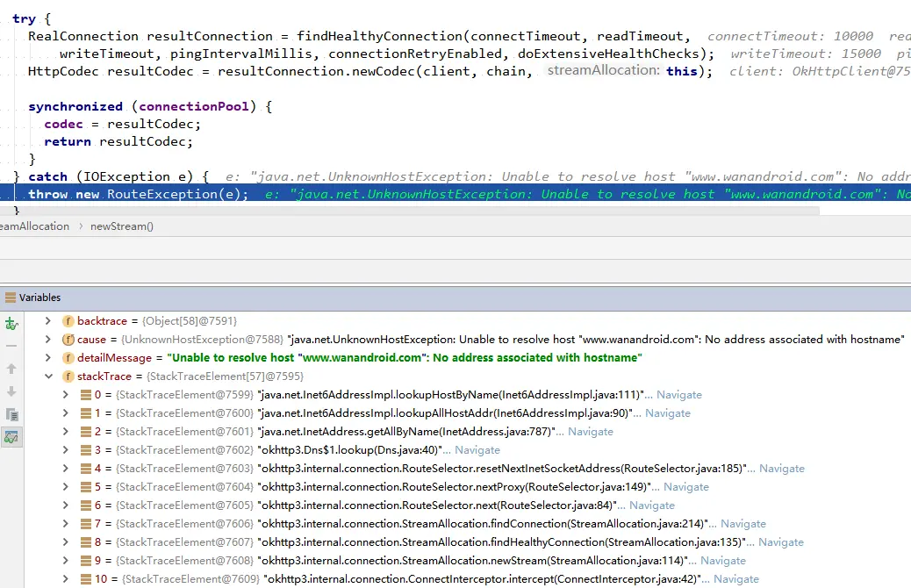Screen dimensions: 911x588
Task: Expand stack frame 4 RouteSelector entry
Action: (65, 468)
